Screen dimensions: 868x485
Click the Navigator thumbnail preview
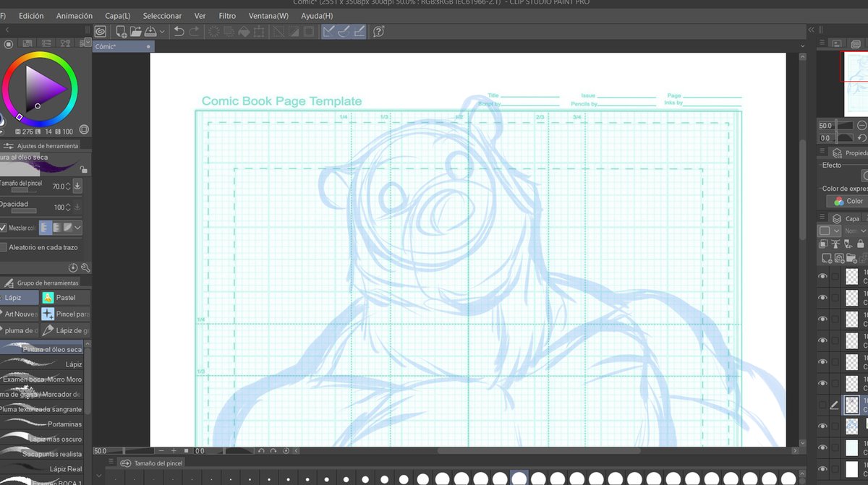(856, 84)
